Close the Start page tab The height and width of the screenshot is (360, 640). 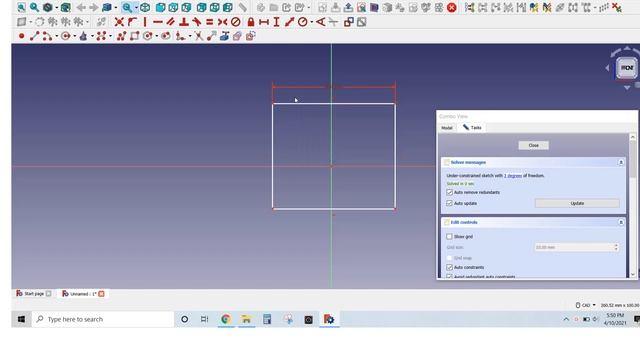click(49, 293)
